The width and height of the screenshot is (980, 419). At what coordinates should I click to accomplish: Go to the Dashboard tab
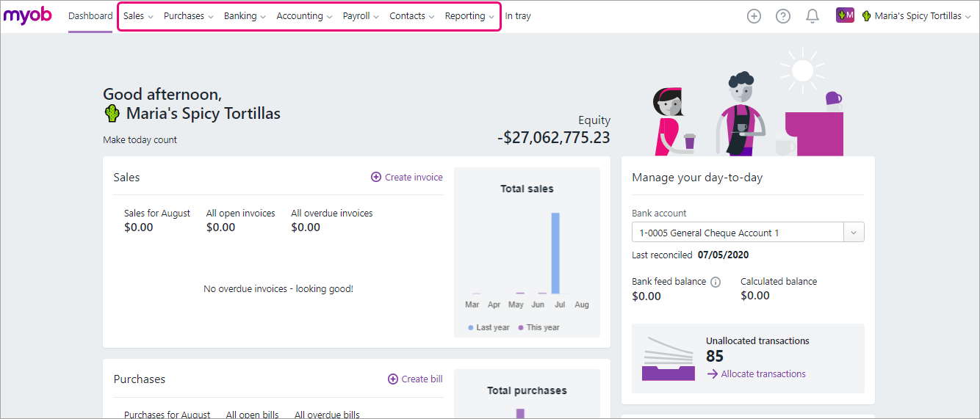tap(90, 16)
